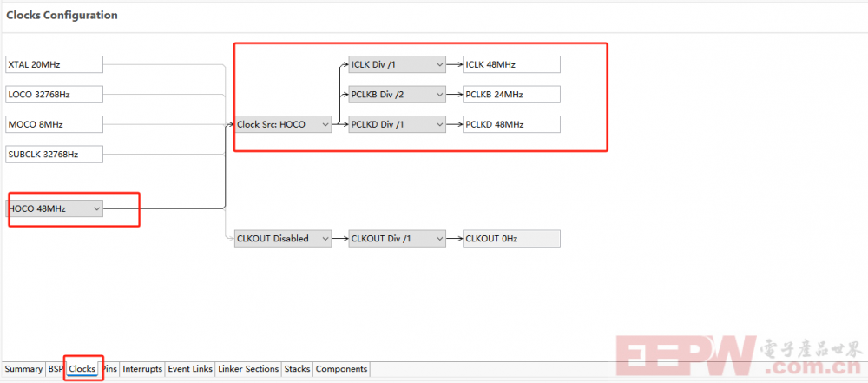
Task: Select the PCLKD 48MHz output box
Action: click(511, 124)
